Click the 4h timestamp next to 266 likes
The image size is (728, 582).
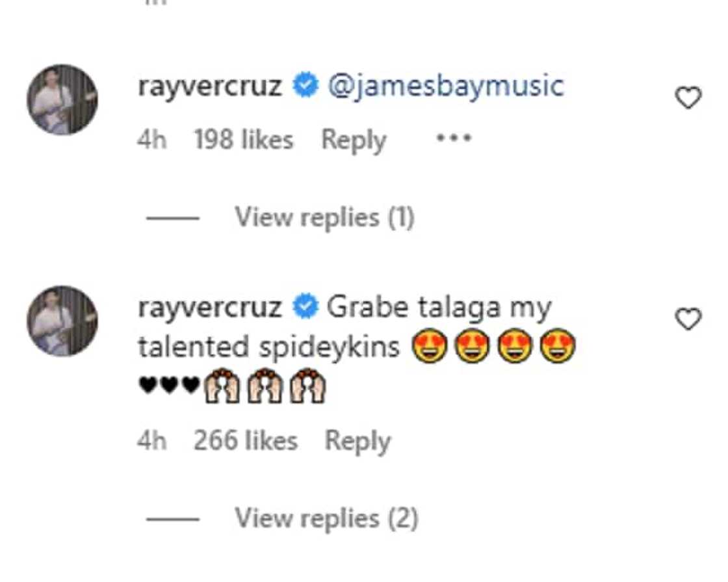151,442
